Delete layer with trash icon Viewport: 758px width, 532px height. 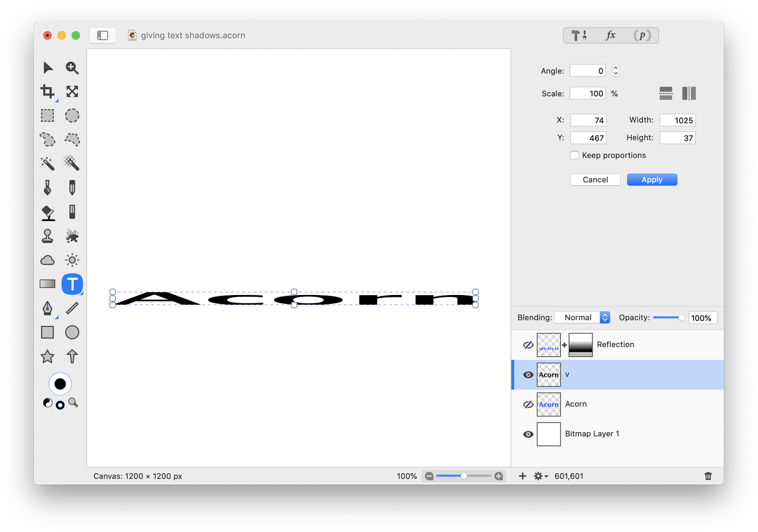[709, 476]
